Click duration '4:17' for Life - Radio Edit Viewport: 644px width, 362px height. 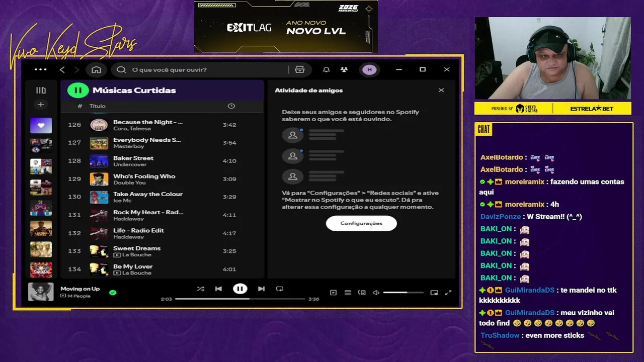click(x=229, y=233)
